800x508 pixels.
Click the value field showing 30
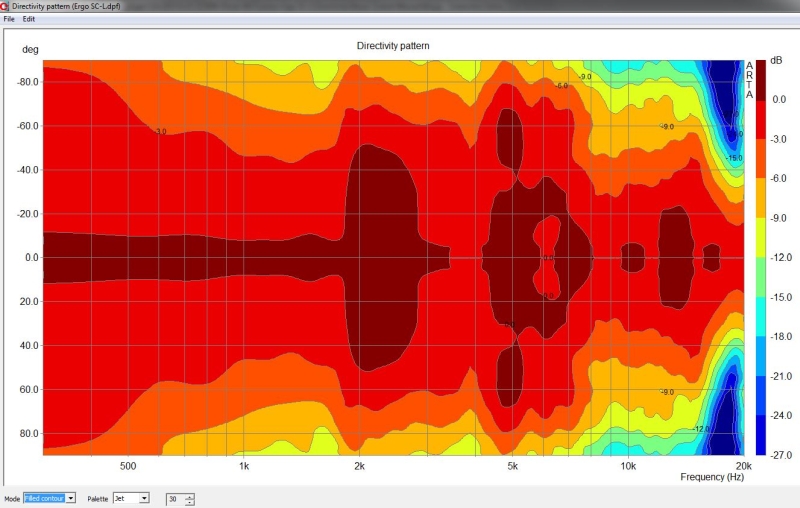point(176,499)
